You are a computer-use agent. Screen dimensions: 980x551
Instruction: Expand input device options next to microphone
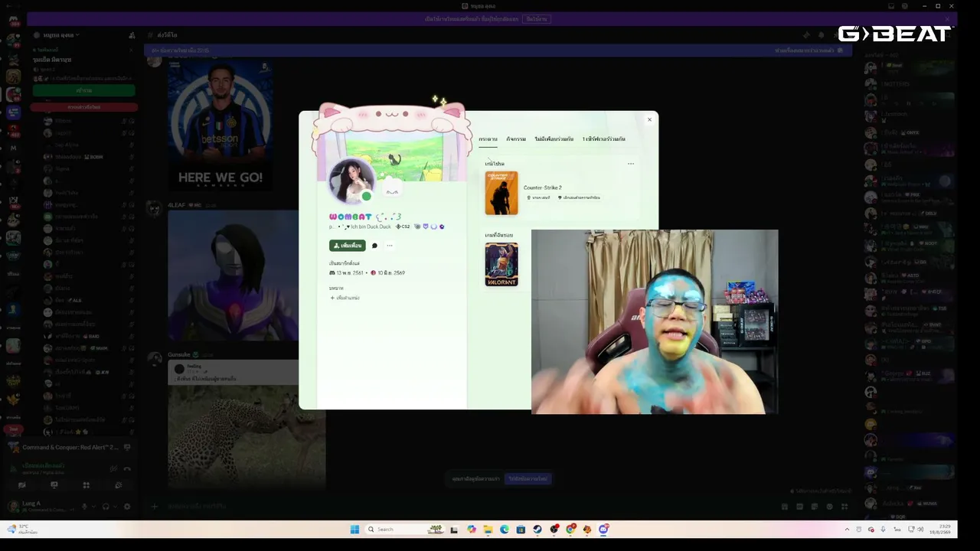coord(93,507)
